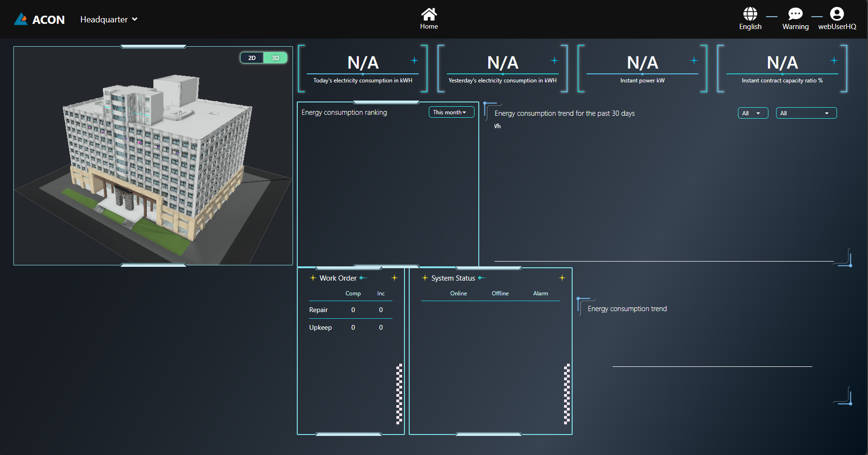Open language selector globe icon
868x455 pixels.
(750, 14)
